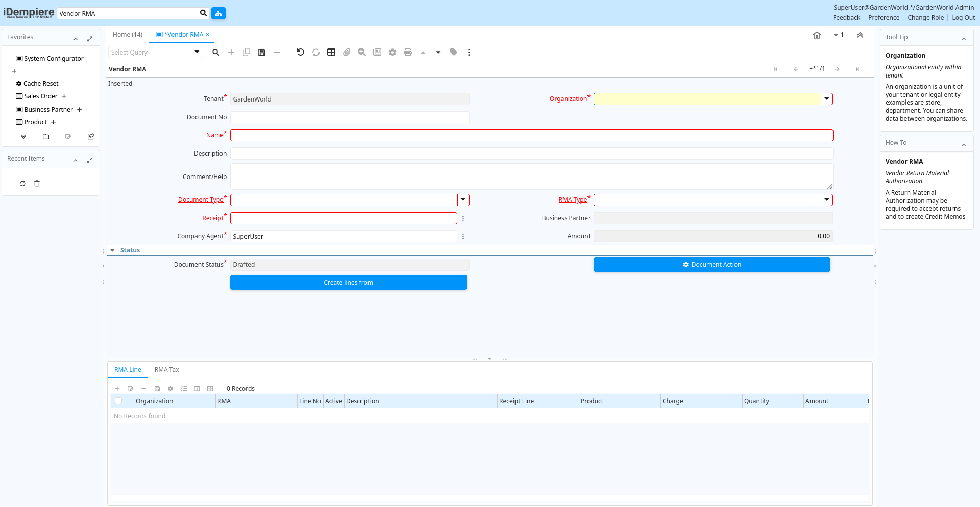Click the Log Out link
The width and height of the screenshot is (980, 507).
(963, 18)
